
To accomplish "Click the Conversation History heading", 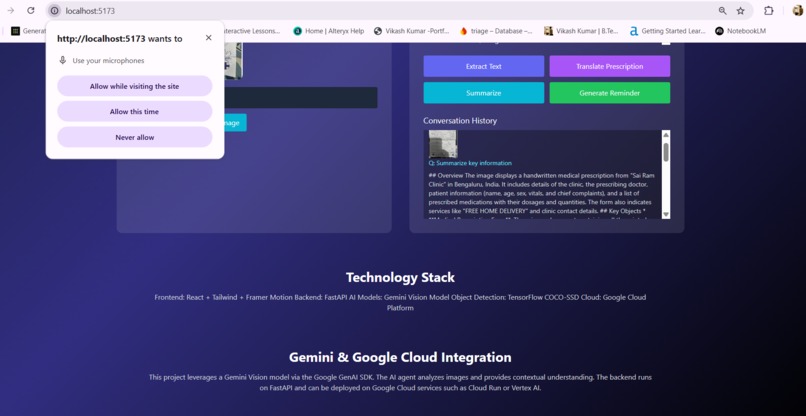I will pos(460,121).
